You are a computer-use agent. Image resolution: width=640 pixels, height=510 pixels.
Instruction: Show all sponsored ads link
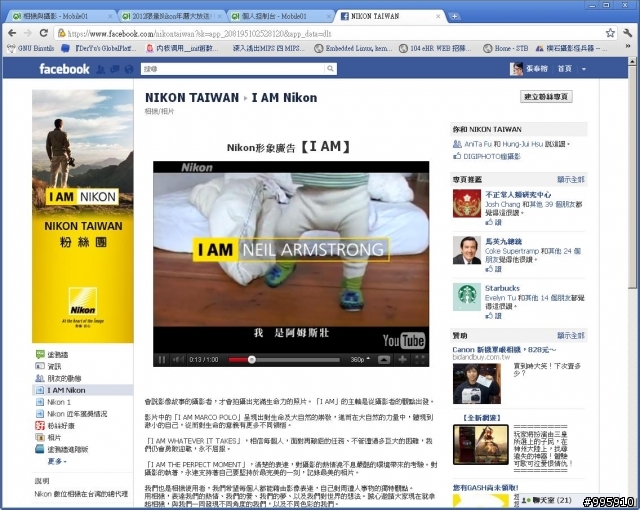coord(571,335)
